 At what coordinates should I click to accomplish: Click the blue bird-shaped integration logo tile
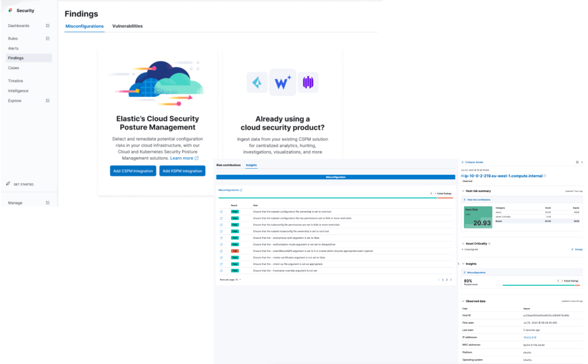click(x=257, y=82)
